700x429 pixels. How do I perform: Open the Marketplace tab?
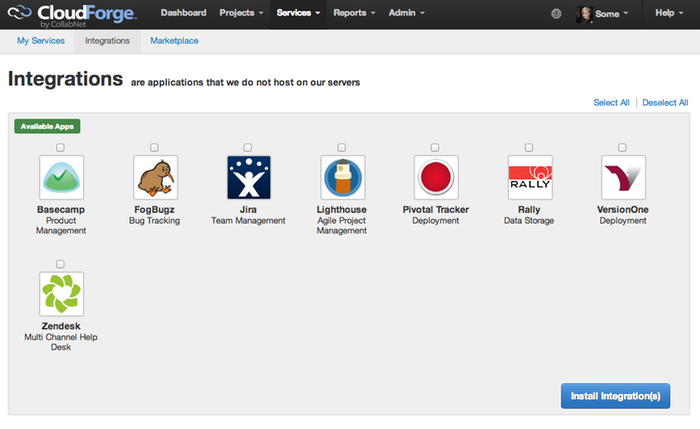point(173,41)
